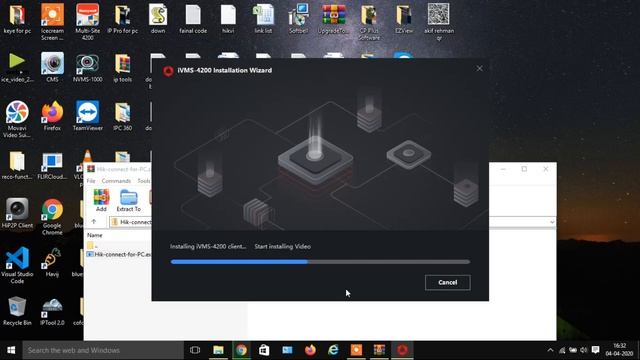The height and width of the screenshot is (360, 640).
Task: Open Internet Explorer from the taskbar
Action: click(333, 350)
